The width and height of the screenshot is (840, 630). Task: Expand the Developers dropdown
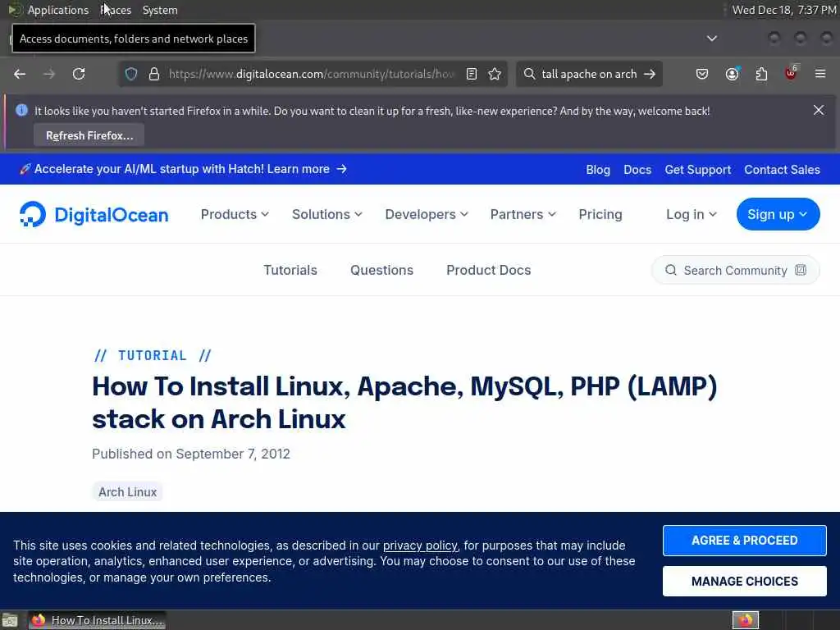427,214
